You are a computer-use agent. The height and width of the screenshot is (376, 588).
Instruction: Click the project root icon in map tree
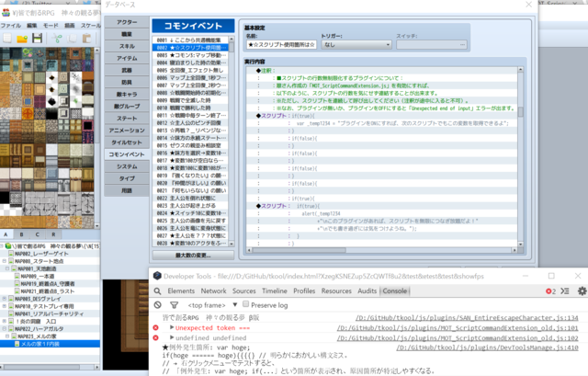pos(8,246)
